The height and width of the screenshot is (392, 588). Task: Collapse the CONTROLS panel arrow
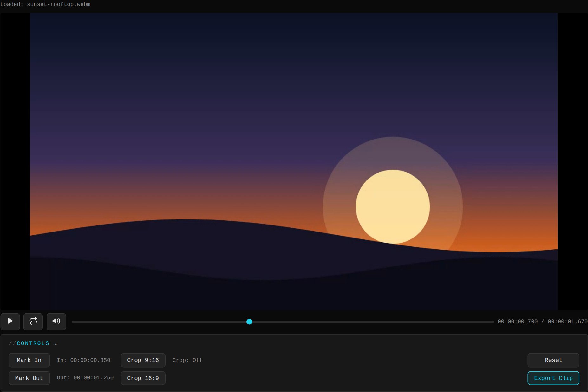click(x=56, y=344)
